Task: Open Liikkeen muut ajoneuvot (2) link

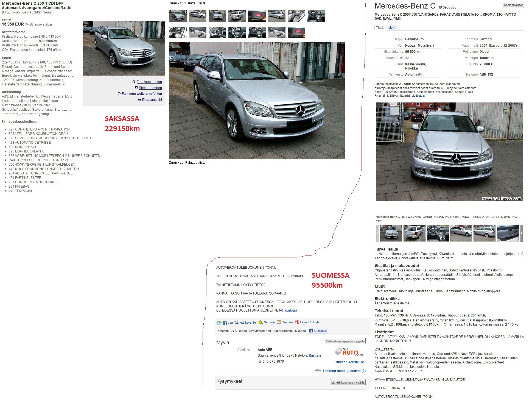Action: point(344,371)
